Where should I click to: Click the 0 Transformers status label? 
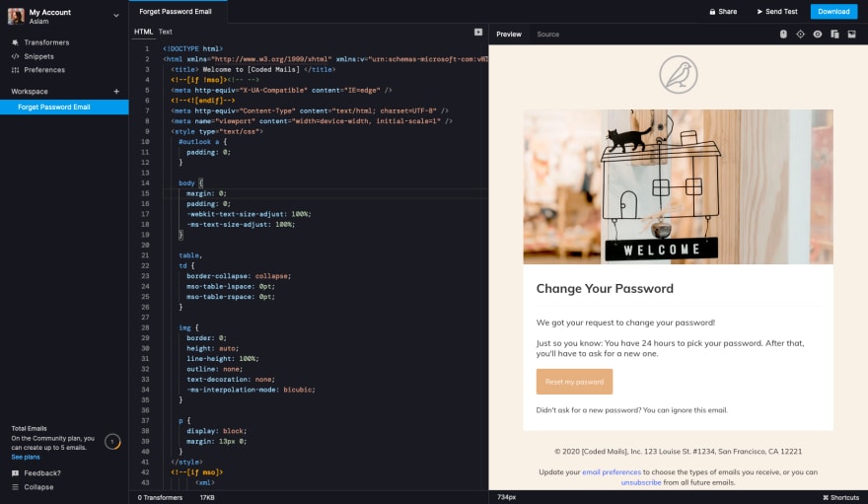coord(160,497)
